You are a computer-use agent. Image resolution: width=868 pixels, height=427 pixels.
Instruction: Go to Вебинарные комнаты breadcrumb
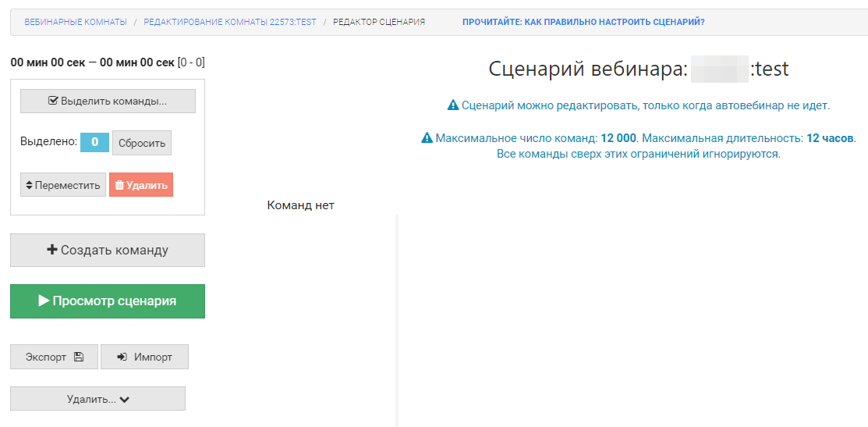[76, 22]
